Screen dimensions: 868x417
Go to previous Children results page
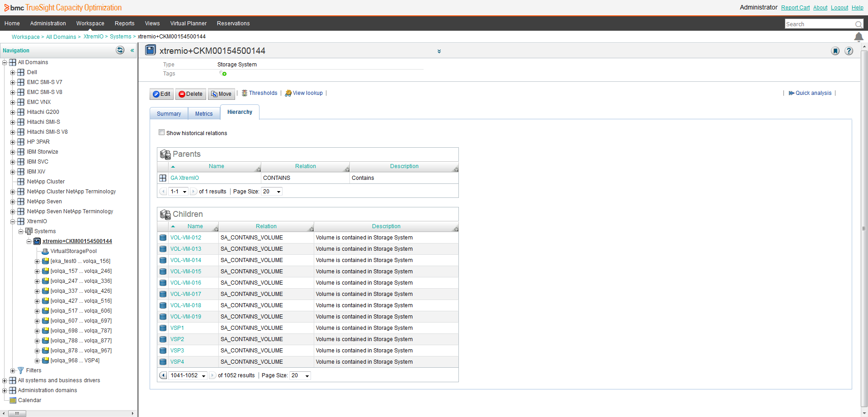[x=163, y=375]
